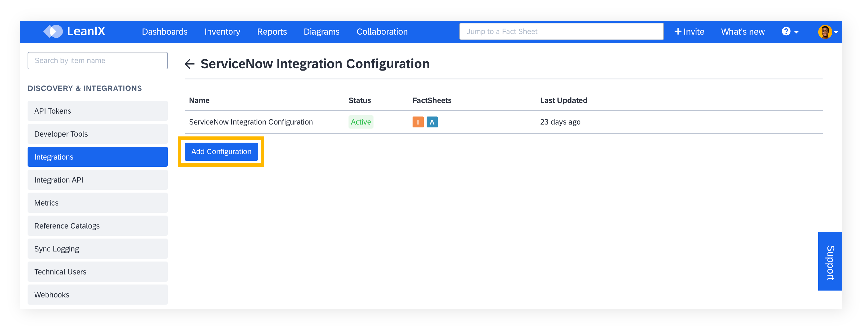Click the Status column header
Screen dimensions: 868x334
coord(359,100)
